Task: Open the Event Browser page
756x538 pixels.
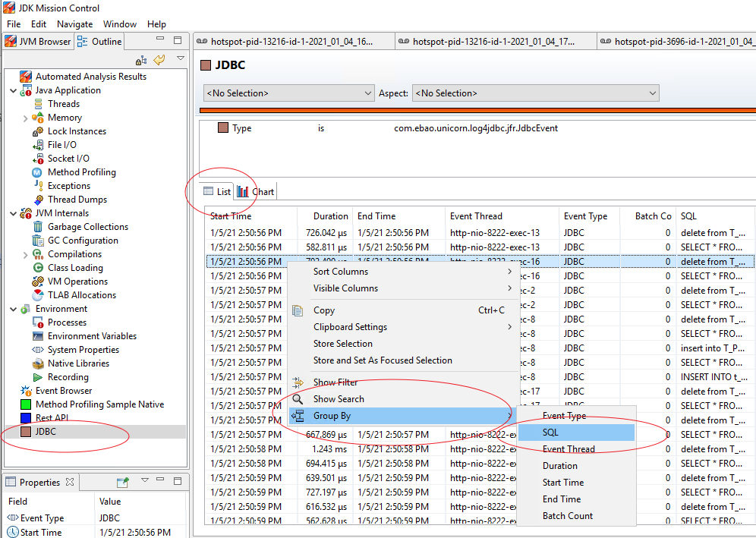Action: tap(64, 391)
